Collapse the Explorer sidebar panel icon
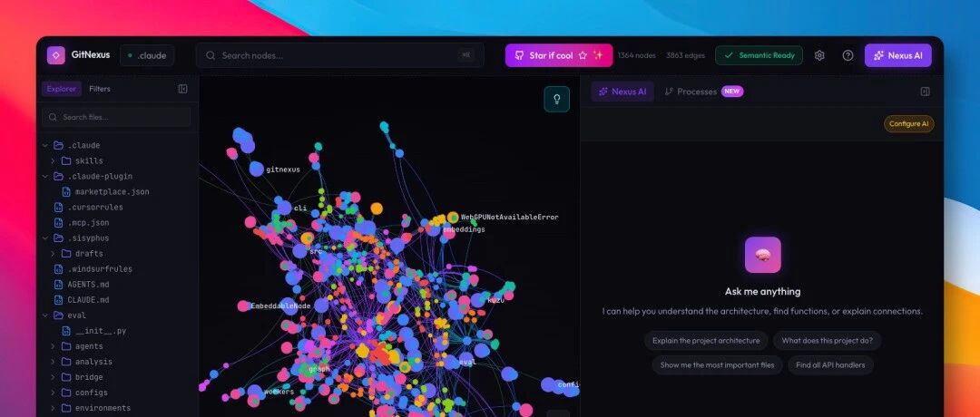The image size is (980, 417). pos(182,89)
